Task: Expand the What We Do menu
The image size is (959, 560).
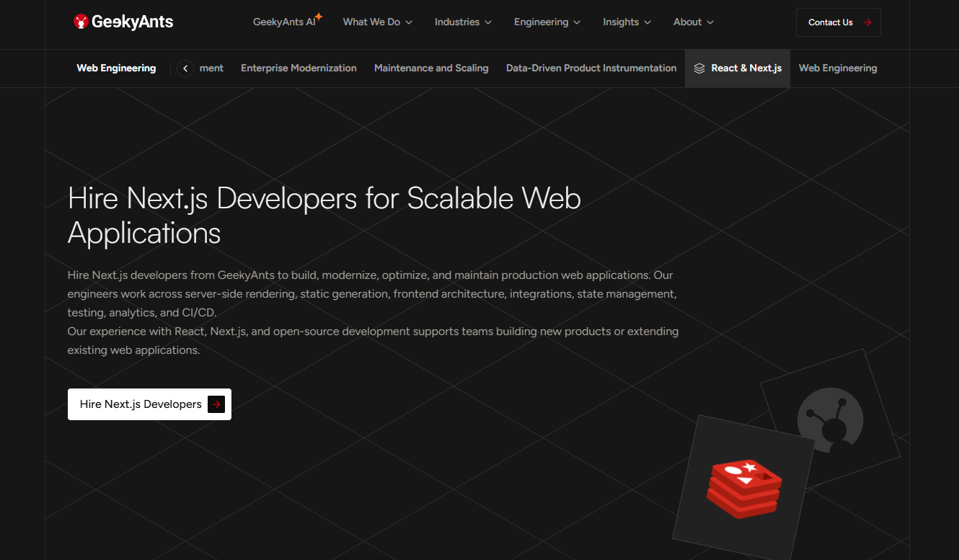Action: point(378,22)
